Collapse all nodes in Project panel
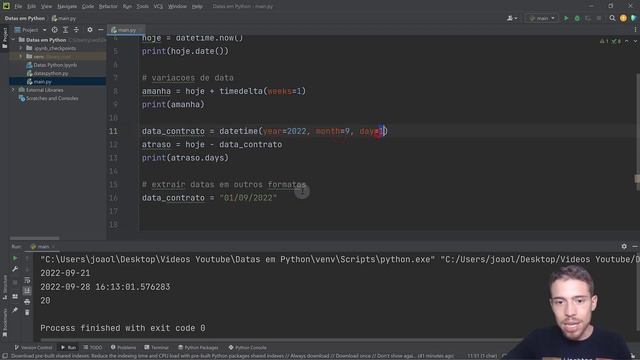The image size is (640, 360). pyautogui.click(x=76, y=30)
